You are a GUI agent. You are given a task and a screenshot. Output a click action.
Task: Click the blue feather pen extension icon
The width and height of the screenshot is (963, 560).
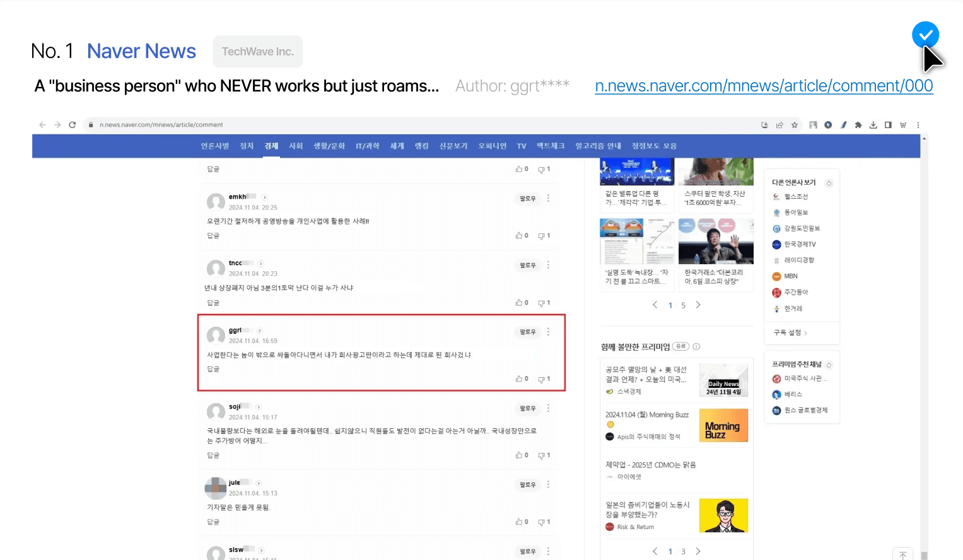[843, 125]
